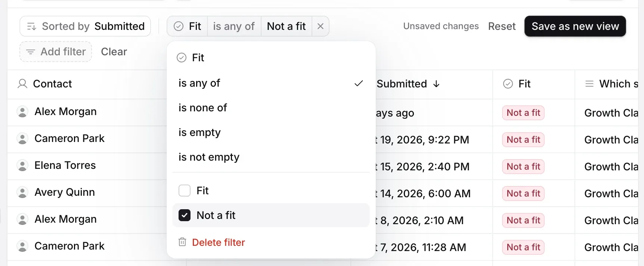The image size is (644, 266).
Task: Open the first Cameron Park contact
Action: (69, 138)
